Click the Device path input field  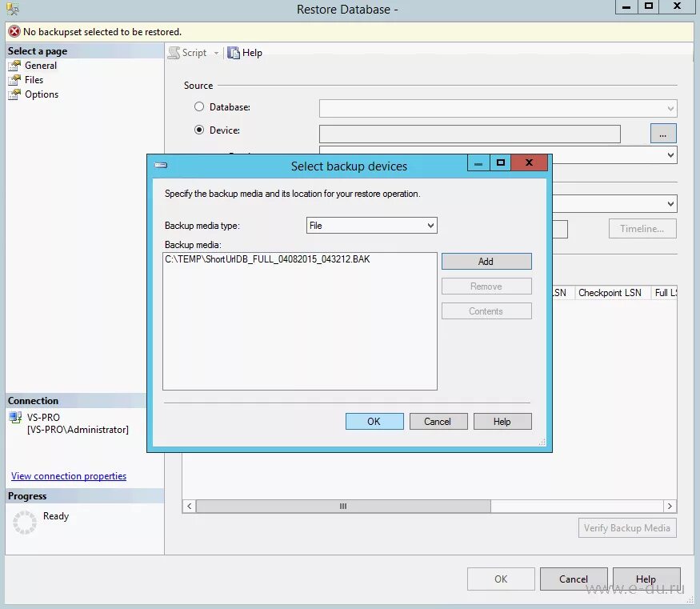click(x=470, y=134)
